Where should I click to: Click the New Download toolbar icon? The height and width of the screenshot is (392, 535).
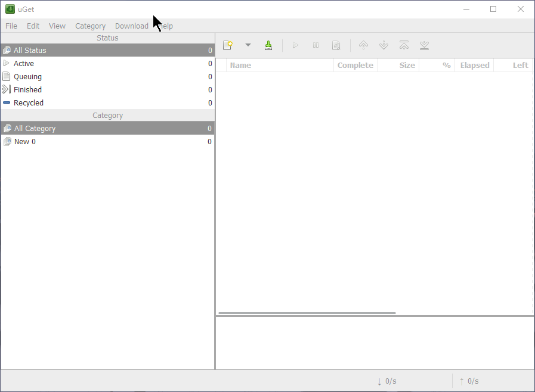click(227, 45)
